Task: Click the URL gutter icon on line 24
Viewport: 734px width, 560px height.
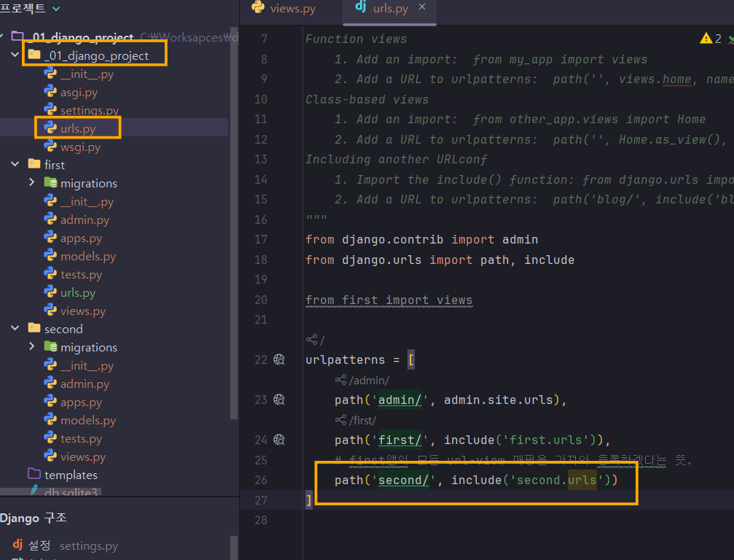Action: click(279, 440)
